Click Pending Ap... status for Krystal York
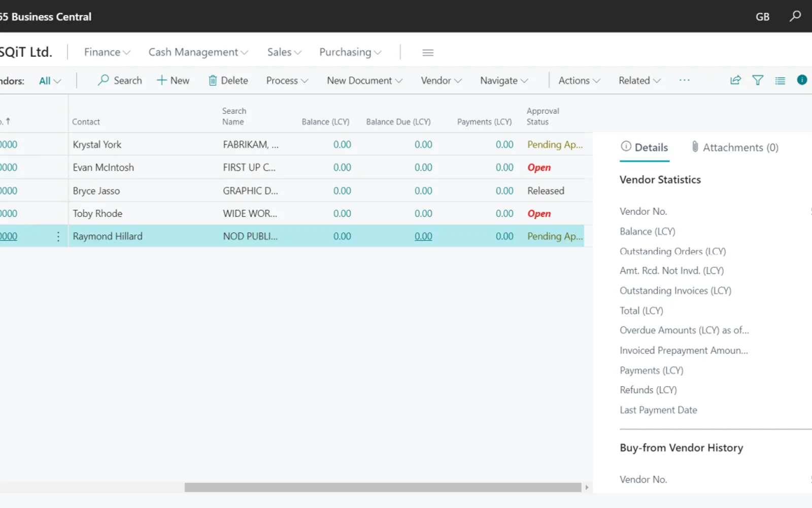The width and height of the screenshot is (812, 508). pos(555,144)
